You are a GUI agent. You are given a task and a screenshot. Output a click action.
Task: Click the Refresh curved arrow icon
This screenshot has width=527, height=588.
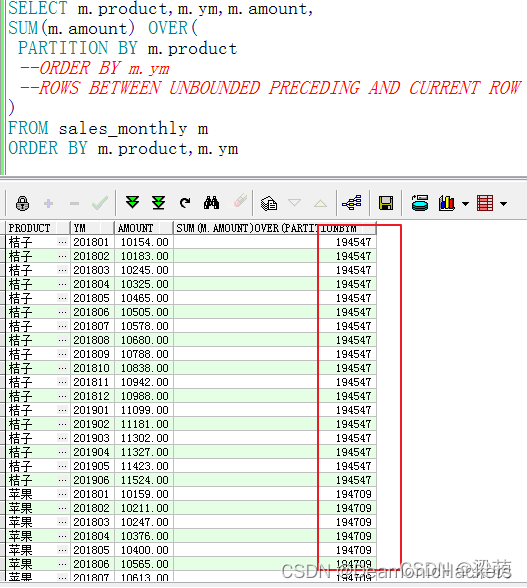pos(185,203)
